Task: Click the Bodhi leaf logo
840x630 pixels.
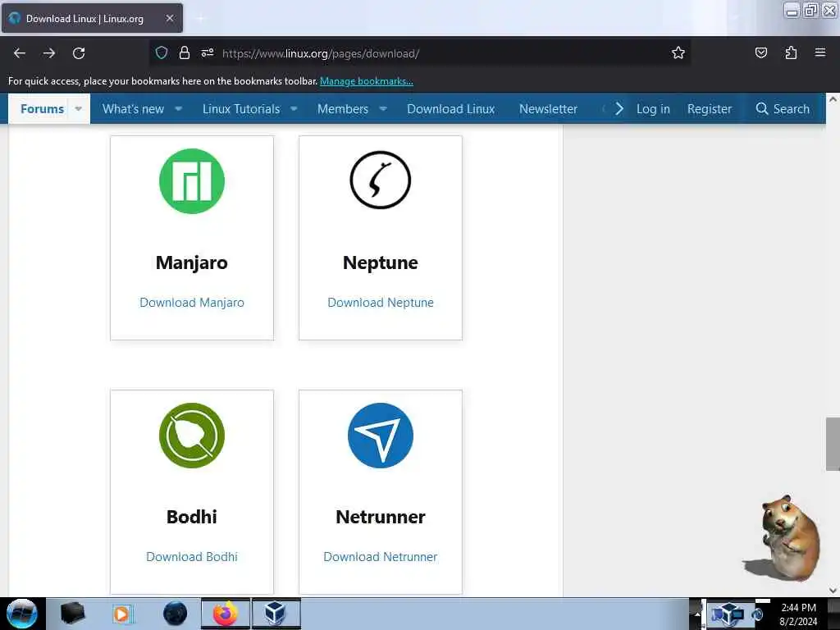Action: pyautogui.click(x=192, y=436)
